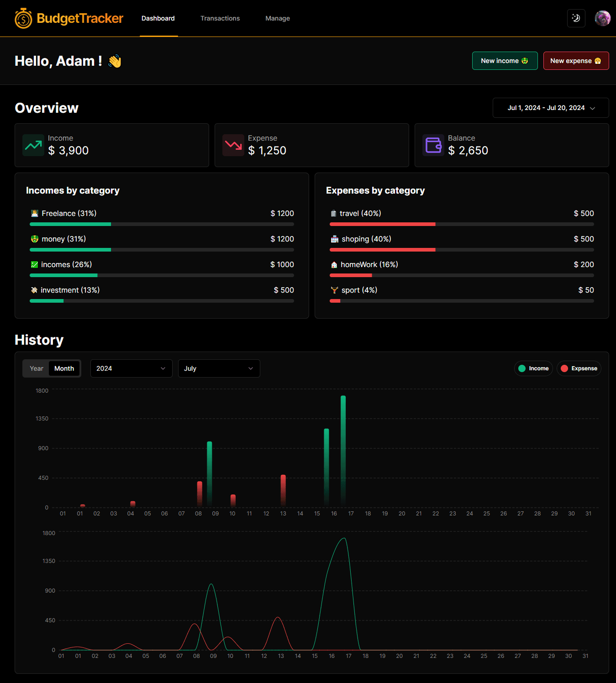
Task: Click the red Expsense legend dot
Action: coord(564,368)
